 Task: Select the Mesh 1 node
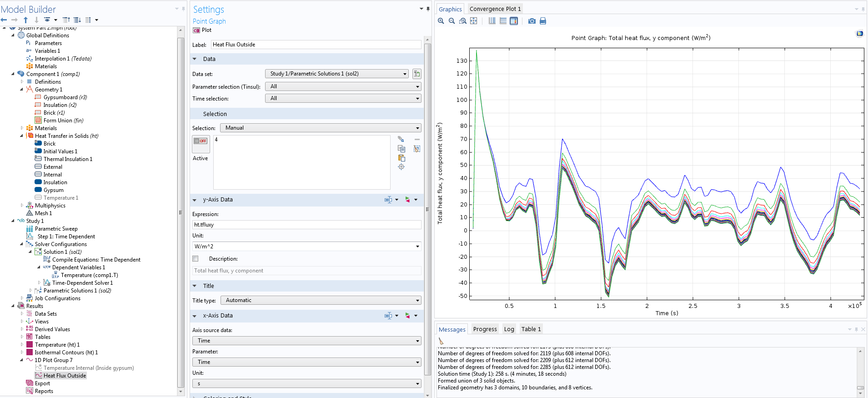coord(43,213)
